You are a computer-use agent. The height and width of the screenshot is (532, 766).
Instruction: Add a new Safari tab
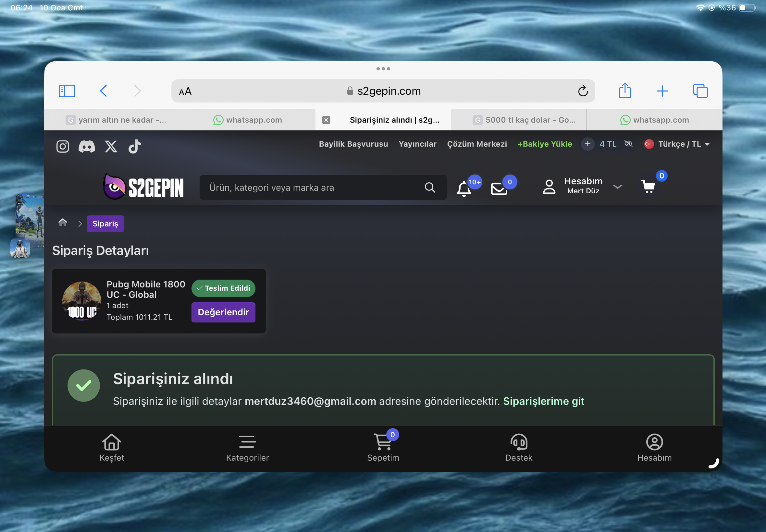click(x=662, y=91)
